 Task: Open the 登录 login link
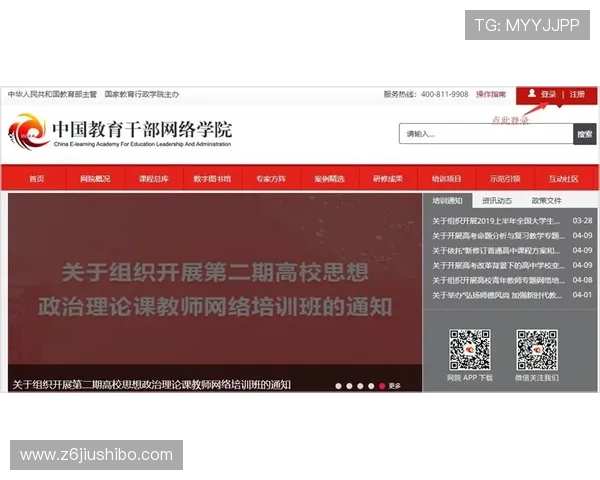(x=548, y=94)
